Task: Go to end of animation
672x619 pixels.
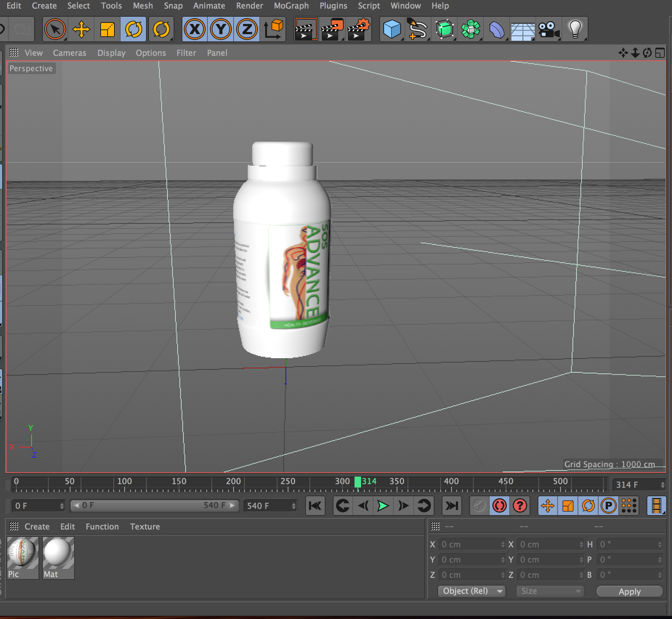Action: [452, 506]
